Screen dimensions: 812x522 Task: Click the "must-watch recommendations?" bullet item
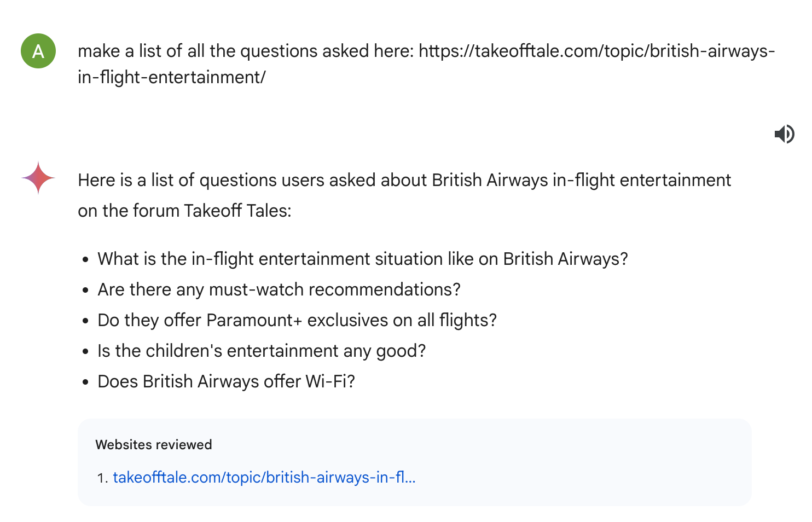click(279, 289)
